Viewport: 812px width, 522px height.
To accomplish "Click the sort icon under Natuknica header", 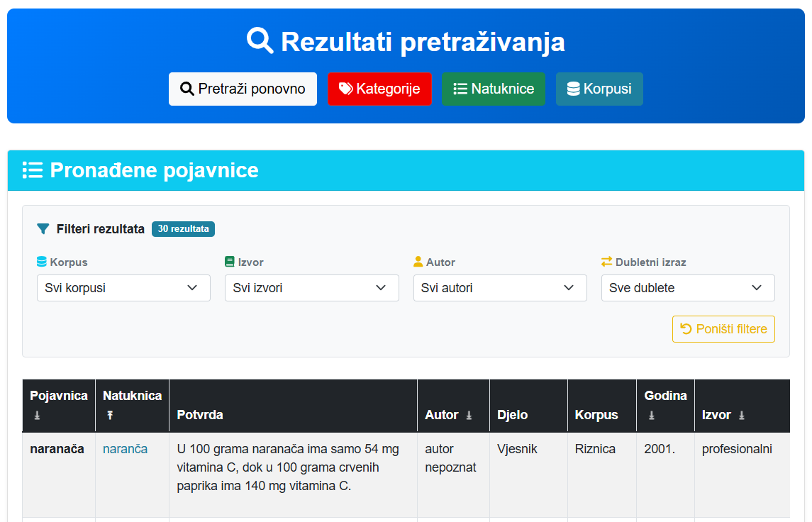I will click(110, 416).
